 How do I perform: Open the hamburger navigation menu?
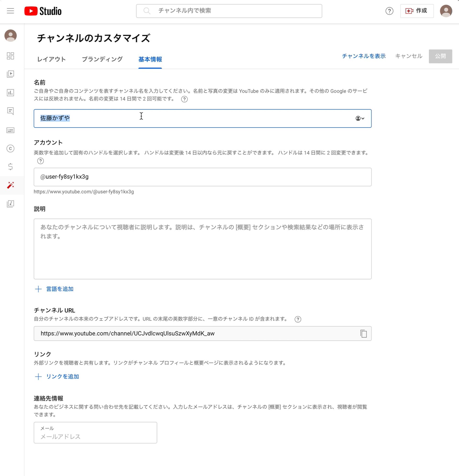pyautogui.click(x=11, y=11)
